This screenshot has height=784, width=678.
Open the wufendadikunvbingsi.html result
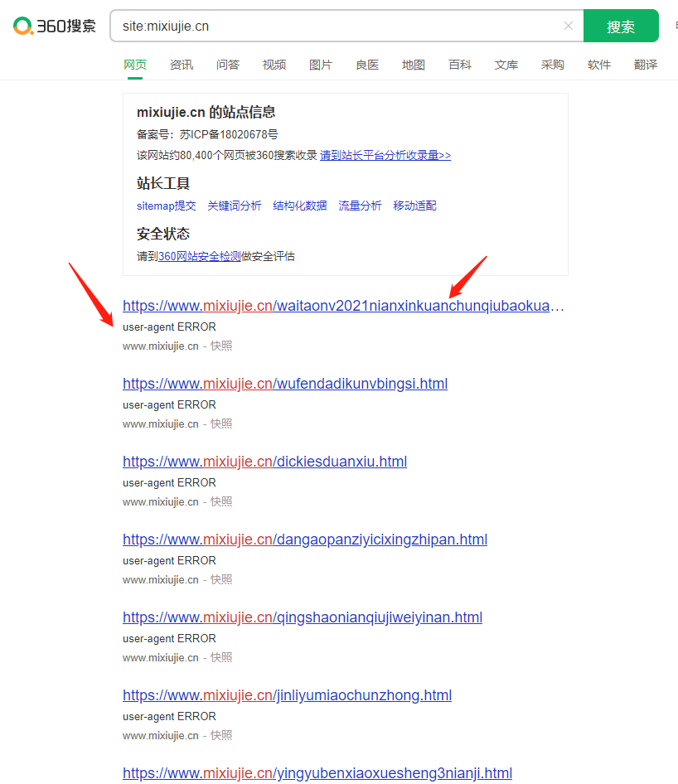coord(285,384)
